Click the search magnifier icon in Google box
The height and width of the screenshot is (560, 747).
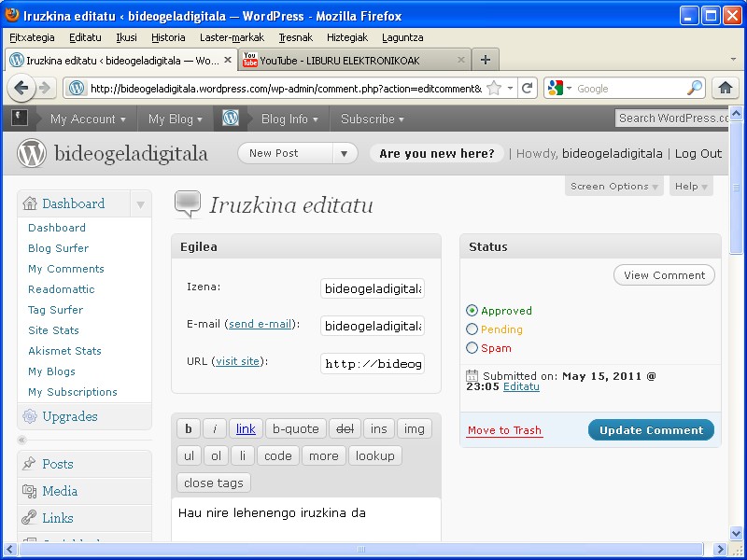coord(694,88)
